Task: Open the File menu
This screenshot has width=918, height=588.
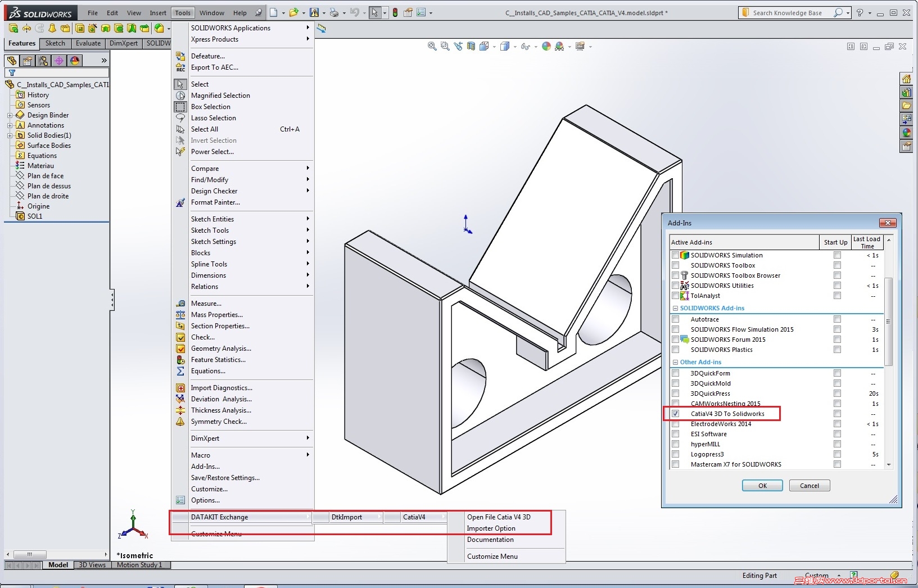Action: [93, 12]
